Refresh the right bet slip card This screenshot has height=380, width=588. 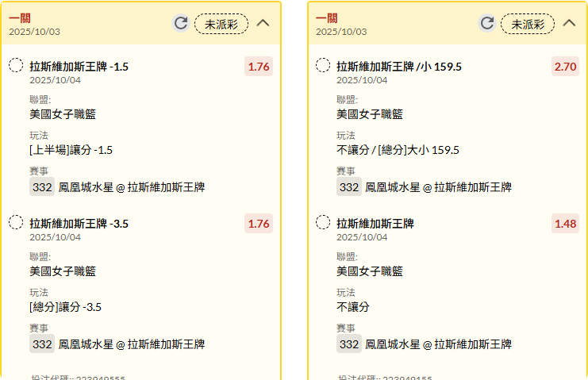[487, 23]
